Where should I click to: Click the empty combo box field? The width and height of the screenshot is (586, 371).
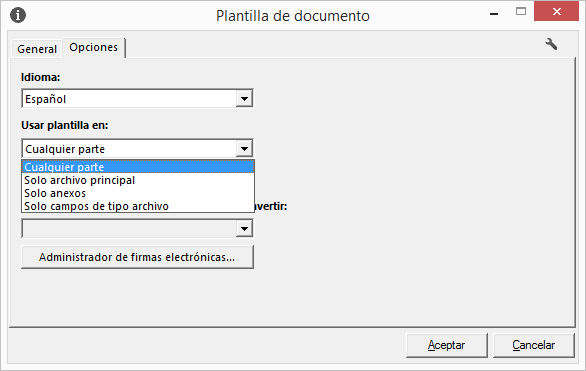(137, 229)
